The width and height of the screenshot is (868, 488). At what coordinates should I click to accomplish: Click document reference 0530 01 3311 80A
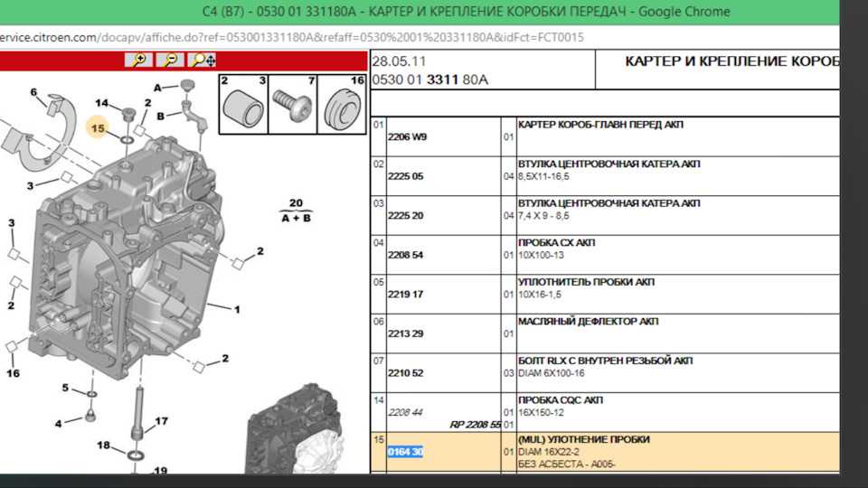(429, 80)
